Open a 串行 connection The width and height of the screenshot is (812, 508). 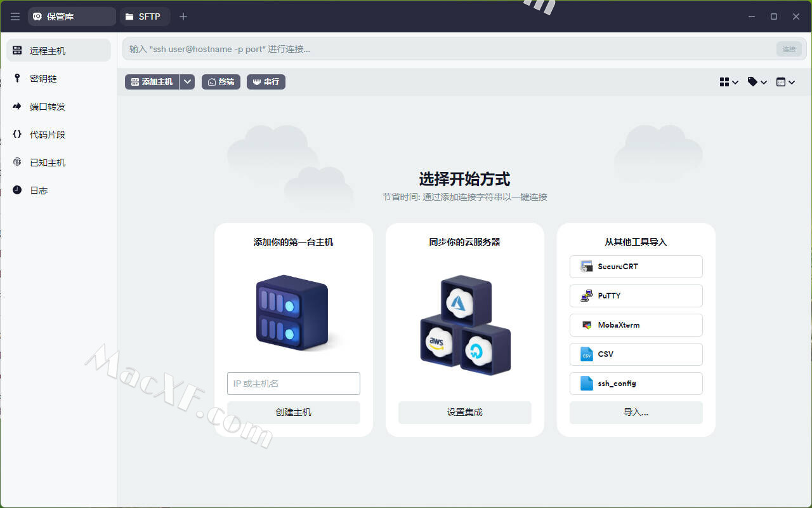pyautogui.click(x=266, y=82)
